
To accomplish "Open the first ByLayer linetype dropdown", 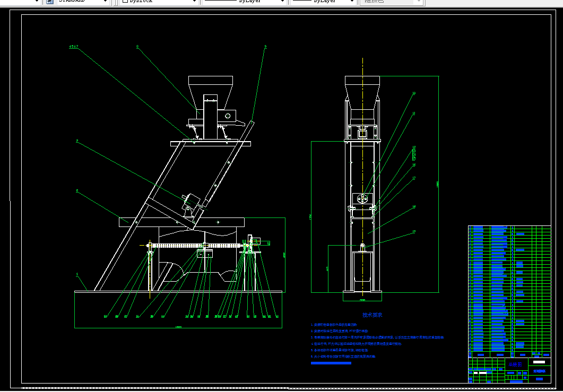I will (x=244, y=2).
